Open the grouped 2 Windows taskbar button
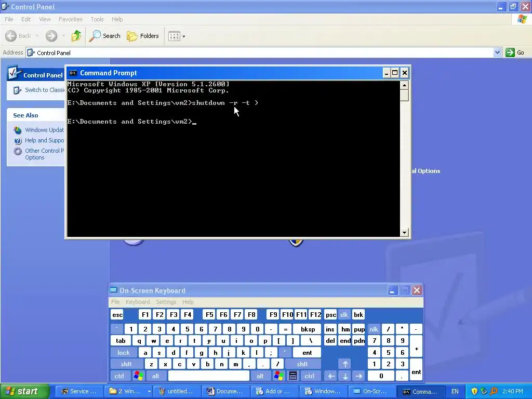532x399 pixels. pyautogui.click(x=128, y=391)
